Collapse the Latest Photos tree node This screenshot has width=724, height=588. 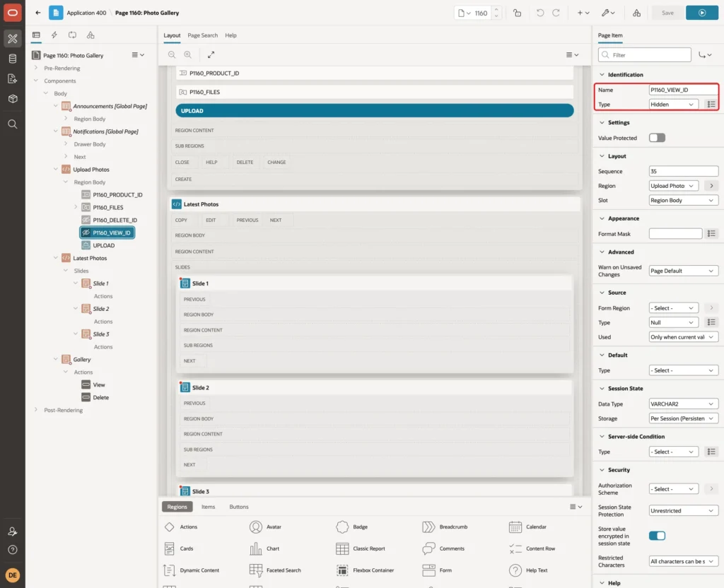(x=56, y=258)
